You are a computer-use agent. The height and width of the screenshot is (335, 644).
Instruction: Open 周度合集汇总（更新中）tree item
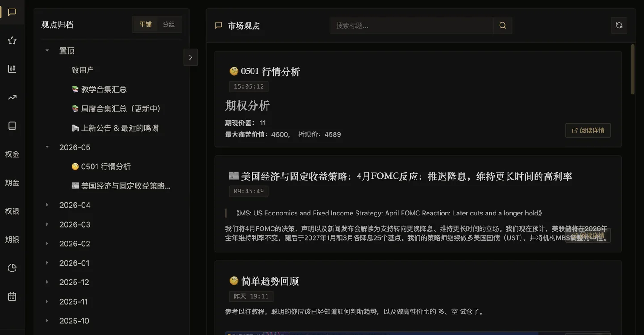pos(116,109)
